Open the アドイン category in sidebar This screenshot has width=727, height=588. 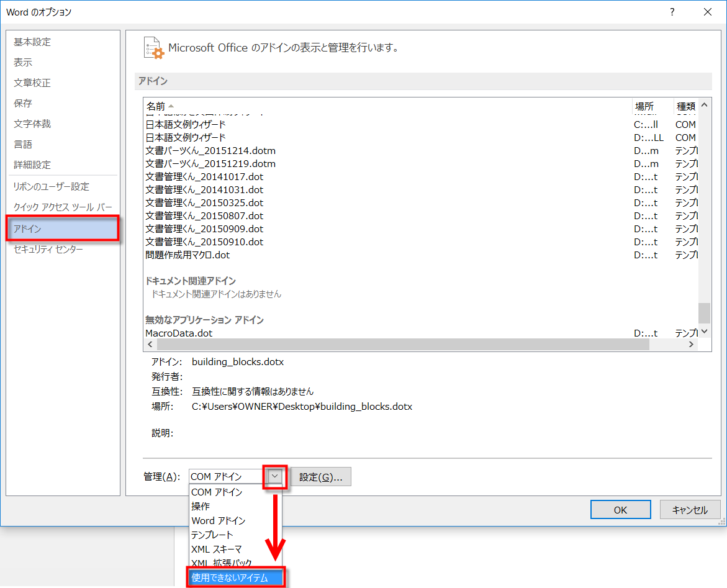click(62, 229)
